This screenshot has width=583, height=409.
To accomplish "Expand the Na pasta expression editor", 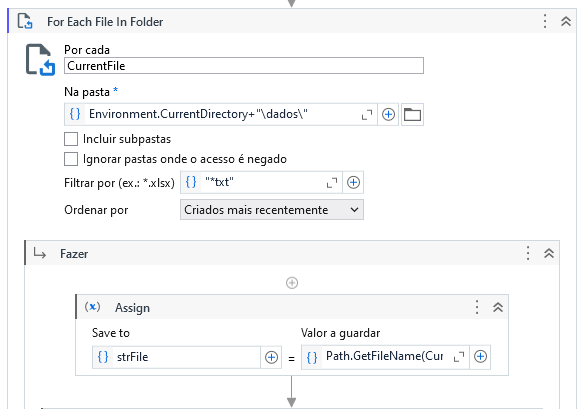I will 367,115.
